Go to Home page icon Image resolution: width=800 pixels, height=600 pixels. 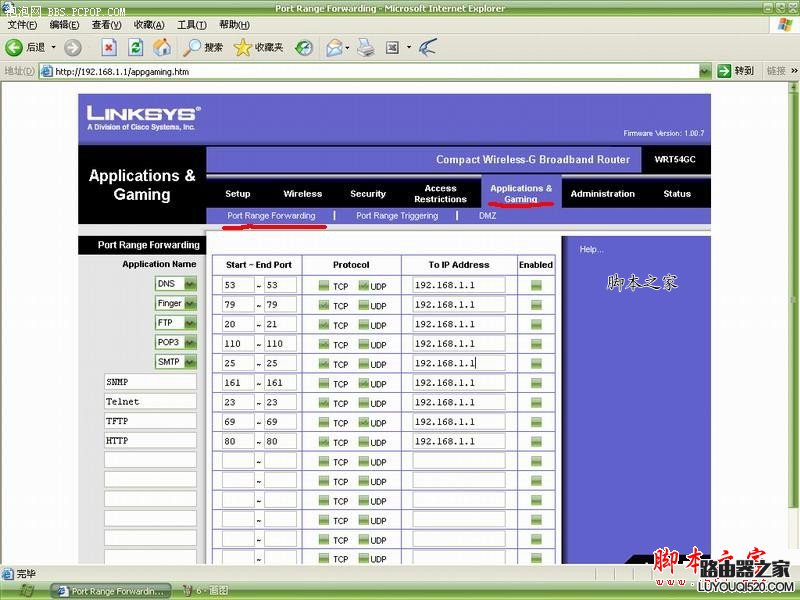tap(162, 47)
